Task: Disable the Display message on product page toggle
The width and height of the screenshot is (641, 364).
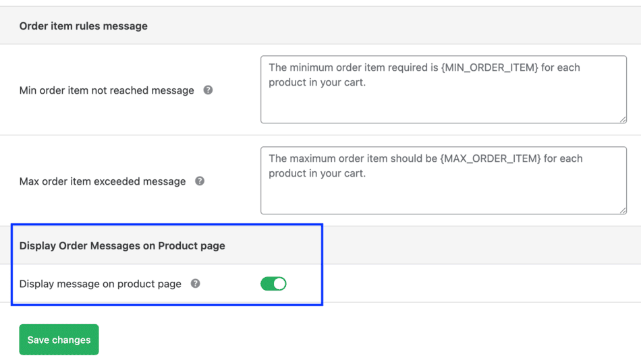Action: pyautogui.click(x=273, y=284)
